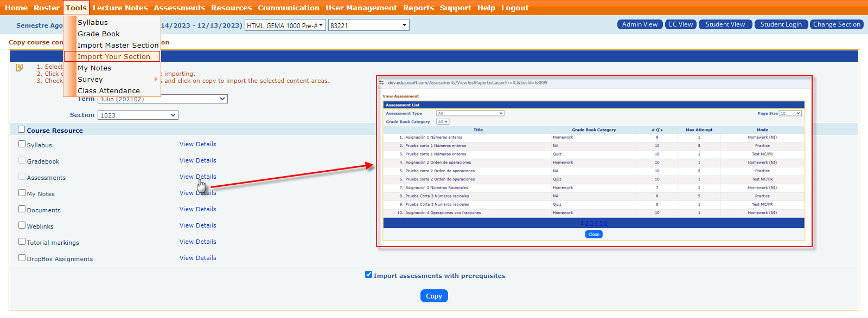Open the Term dropdown showing Julio
Viewport: 868px width, 318px height.
click(x=163, y=99)
